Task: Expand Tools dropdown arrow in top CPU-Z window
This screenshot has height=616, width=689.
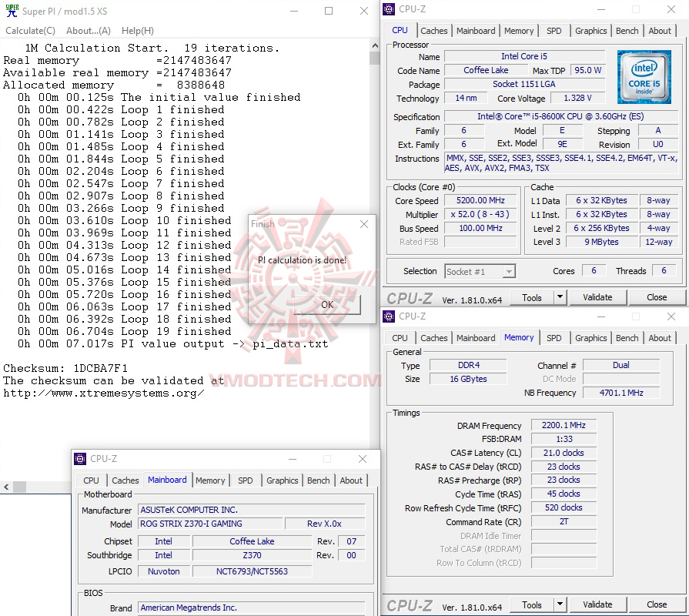Action: click(560, 297)
